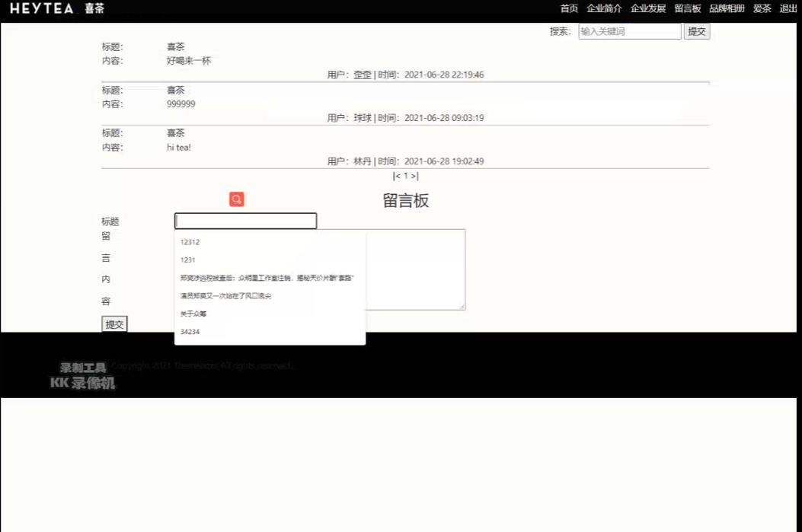Submit the message with bottom 提交 button

[114, 324]
